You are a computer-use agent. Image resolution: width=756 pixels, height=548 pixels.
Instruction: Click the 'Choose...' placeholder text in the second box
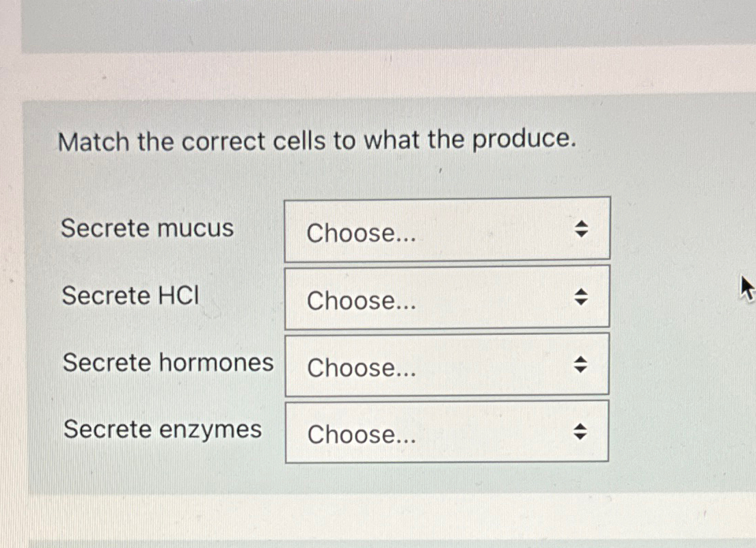click(x=361, y=301)
